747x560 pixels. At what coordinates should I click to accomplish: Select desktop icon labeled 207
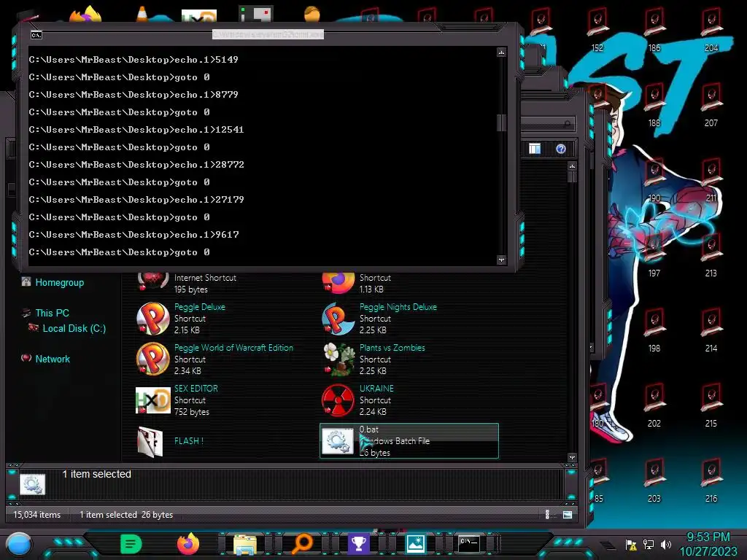[711, 106]
